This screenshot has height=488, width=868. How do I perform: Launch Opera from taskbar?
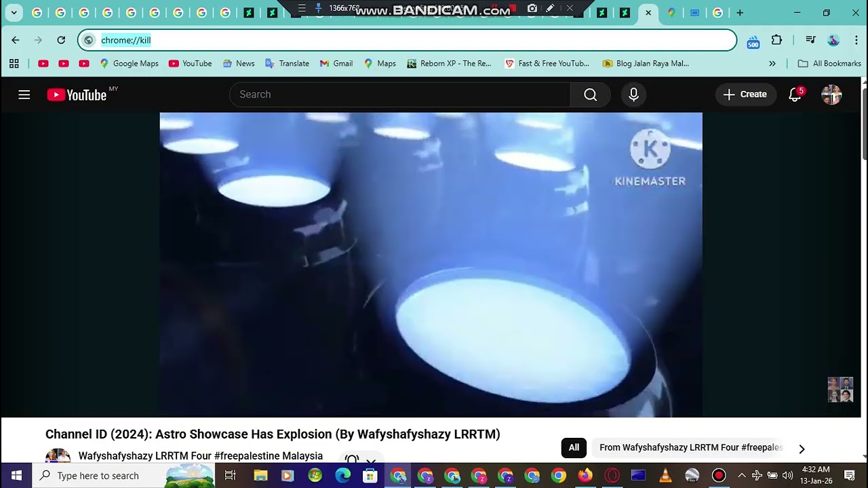tap(612, 475)
